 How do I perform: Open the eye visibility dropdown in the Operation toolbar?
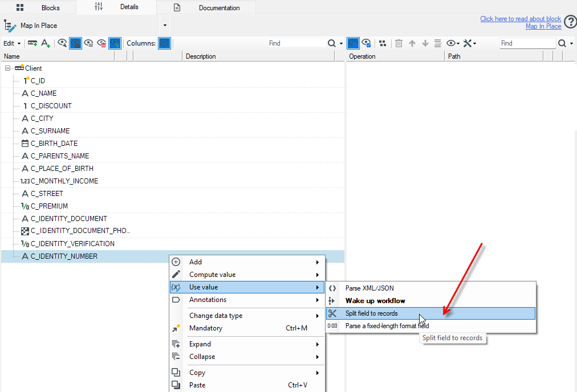click(453, 43)
